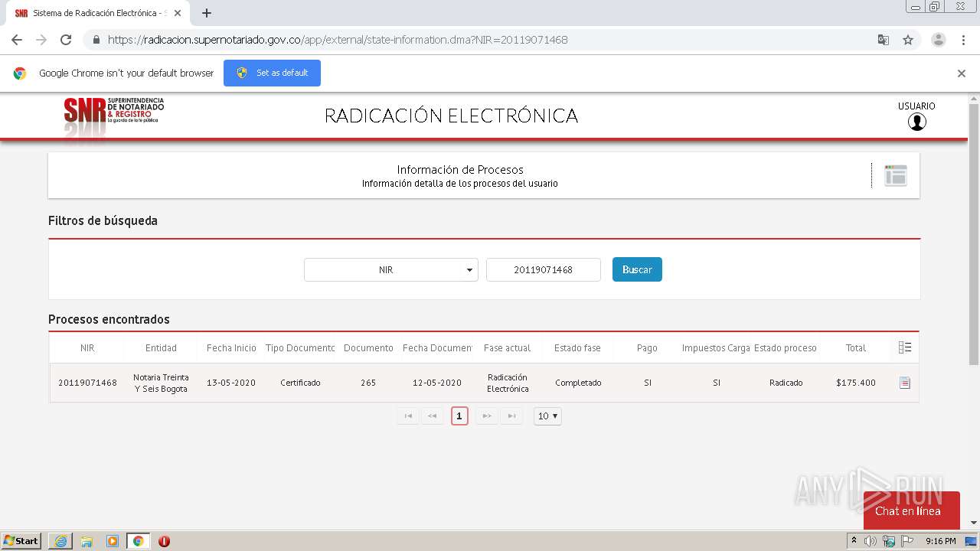This screenshot has width=980, height=551.
Task: View document details icon for row 20119071468
Action: coord(905,383)
